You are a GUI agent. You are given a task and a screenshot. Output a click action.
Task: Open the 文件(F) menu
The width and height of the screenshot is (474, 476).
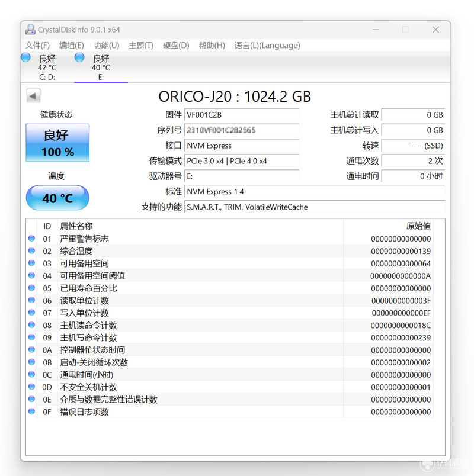pos(37,45)
